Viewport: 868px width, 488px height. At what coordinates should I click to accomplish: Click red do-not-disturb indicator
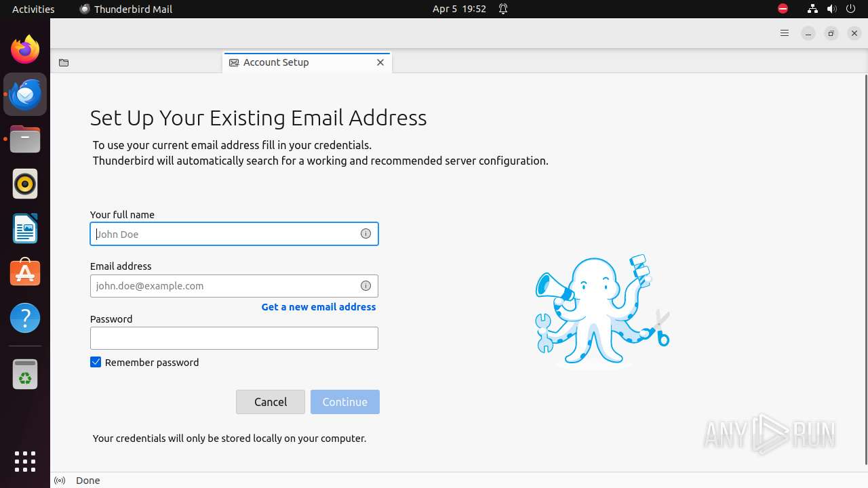(x=783, y=9)
